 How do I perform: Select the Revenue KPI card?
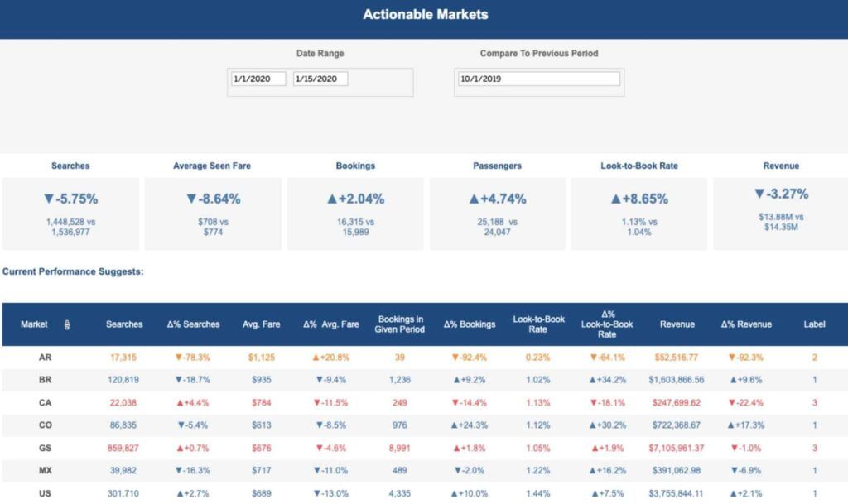tap(781, 214)
